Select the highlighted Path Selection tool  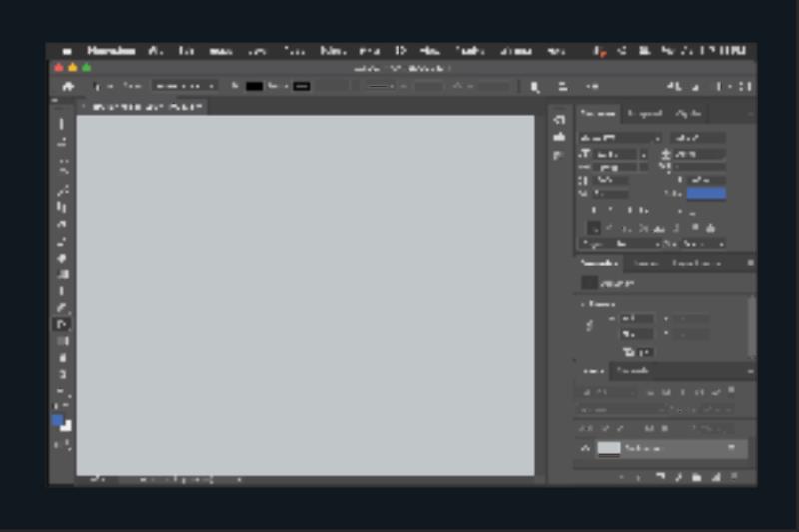(62, 324)
